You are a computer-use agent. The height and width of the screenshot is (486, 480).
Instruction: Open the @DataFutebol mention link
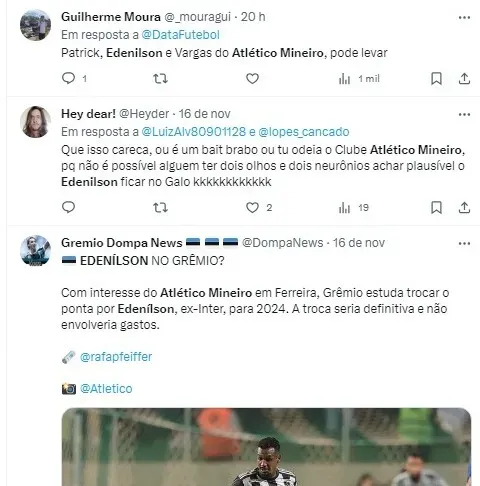click(x=180, y=35)
